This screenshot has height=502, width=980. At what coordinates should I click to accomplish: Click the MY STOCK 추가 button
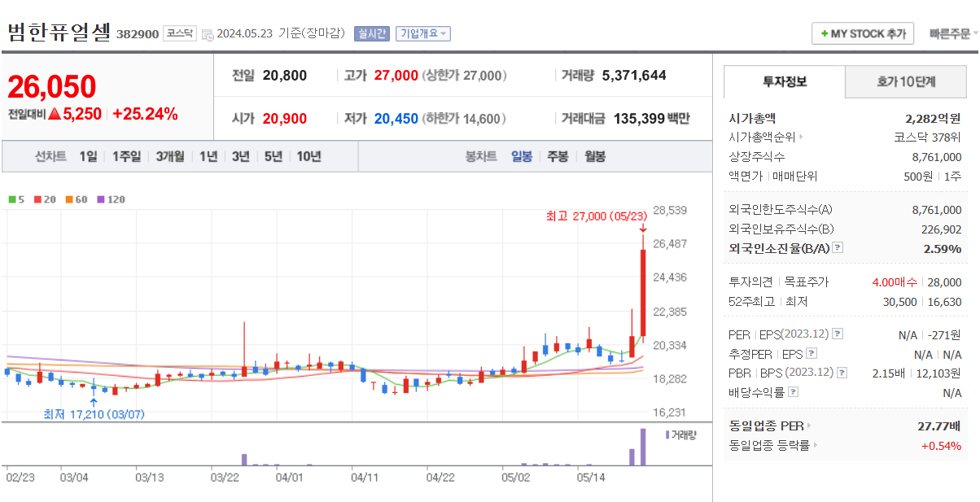pyautogui.click(x=863, y=33)
